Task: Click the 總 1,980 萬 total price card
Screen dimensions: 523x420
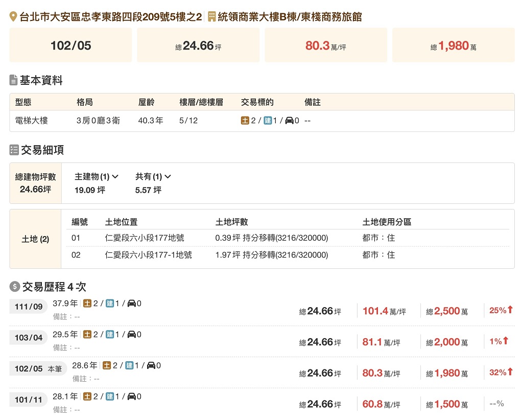Action: click(x=453, y=45)
